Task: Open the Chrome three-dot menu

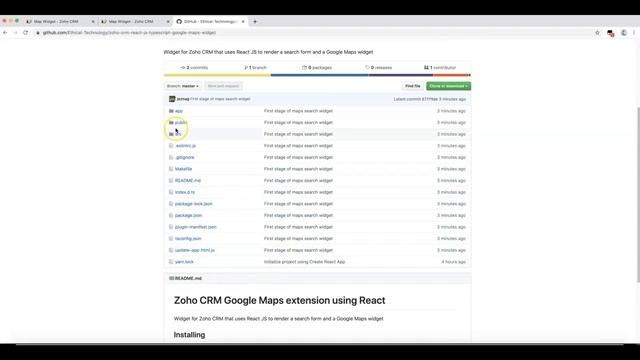Action: [x=634, y=33]
